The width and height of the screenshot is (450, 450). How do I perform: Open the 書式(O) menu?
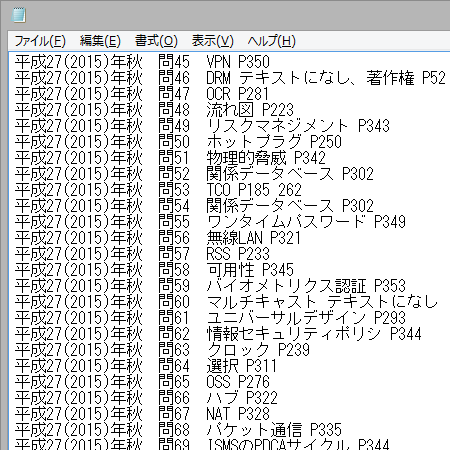pos(156,41)
